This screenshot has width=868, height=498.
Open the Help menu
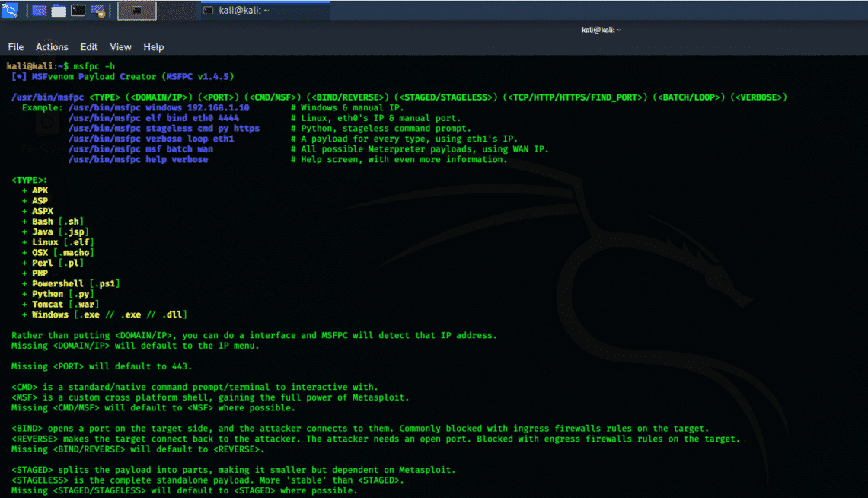click(154, 46)
